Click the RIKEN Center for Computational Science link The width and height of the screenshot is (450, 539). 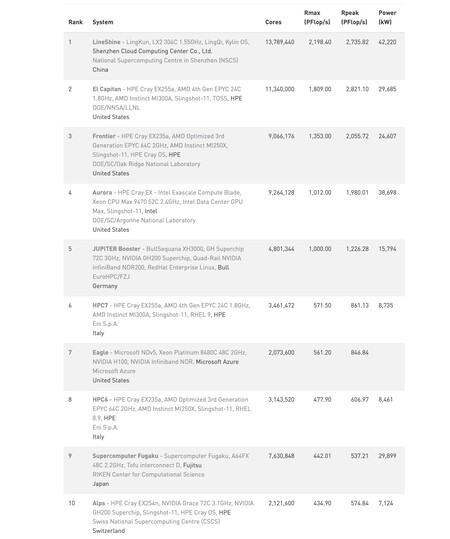pyautogui.click(x=148, y=474)
